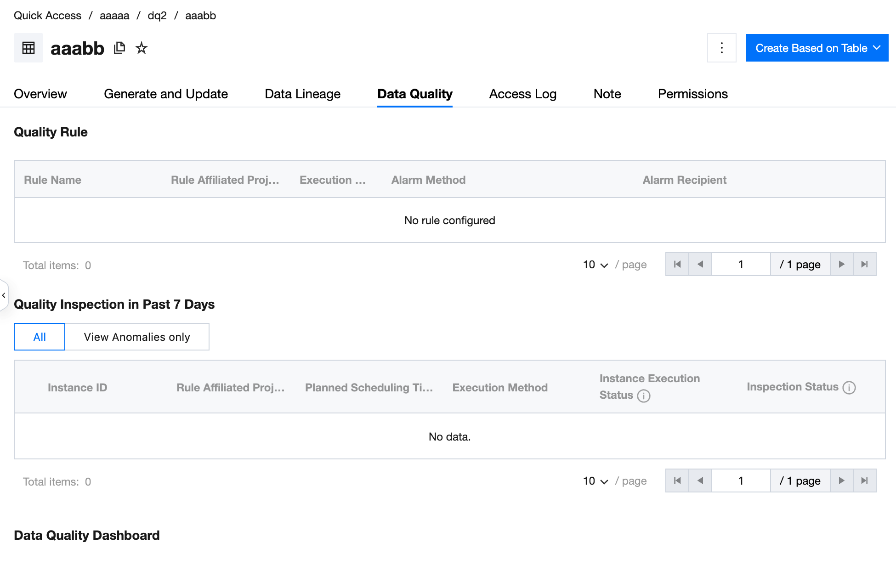The height and width of the screenshot is (588, 896).
Task: Go to first page of Quality Rule
Action: tap(677, 264)
